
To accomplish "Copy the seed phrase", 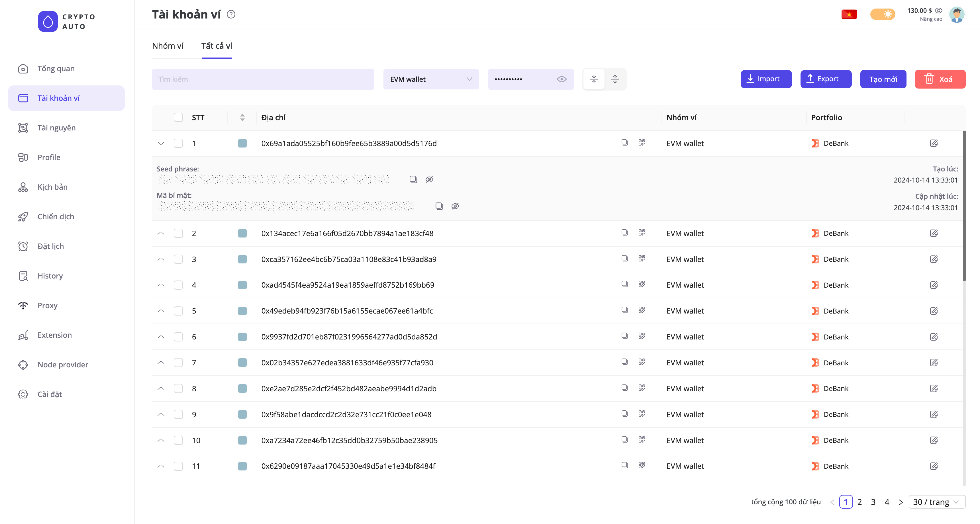I will pos(413,179).
